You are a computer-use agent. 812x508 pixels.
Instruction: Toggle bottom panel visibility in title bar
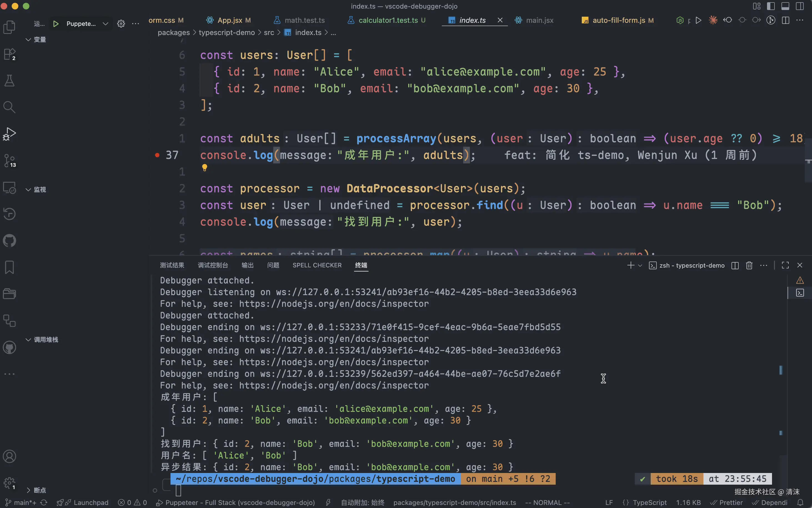pyautogui.click(x=785, y=6)
